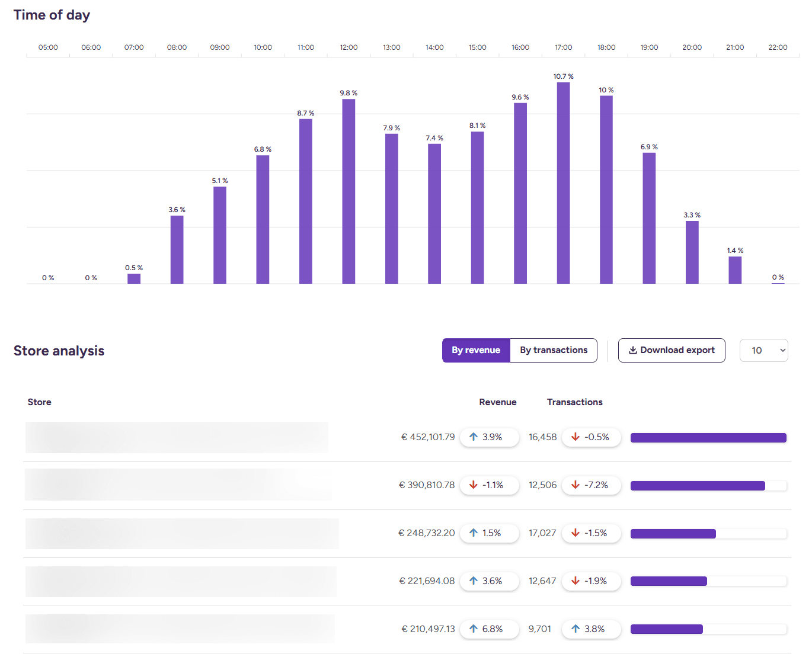This screenshot has height=654, width=812.
Task: Click the progress bar in the € 221,694.08 row
Action: click(x=708, y=581)
